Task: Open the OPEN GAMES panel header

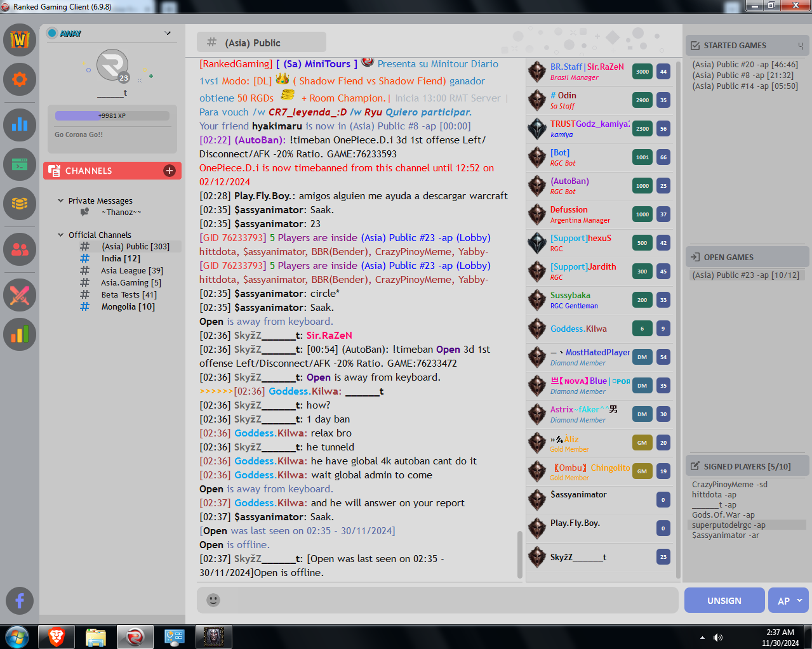Action: 747,257
